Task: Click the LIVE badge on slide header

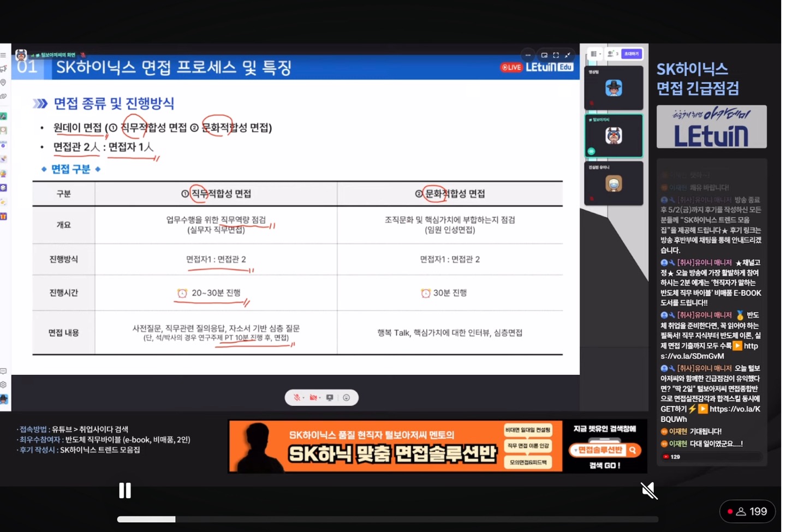Action: [511, 67]
